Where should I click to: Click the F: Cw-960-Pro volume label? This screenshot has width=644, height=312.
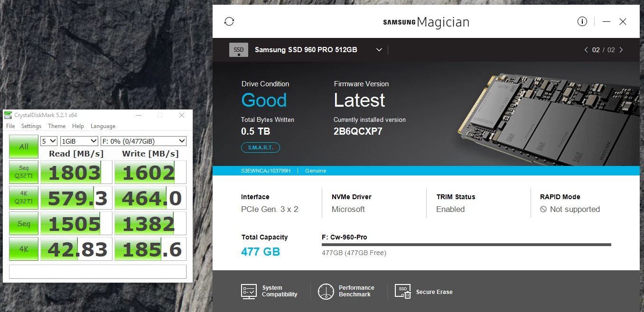click(344, 237)
